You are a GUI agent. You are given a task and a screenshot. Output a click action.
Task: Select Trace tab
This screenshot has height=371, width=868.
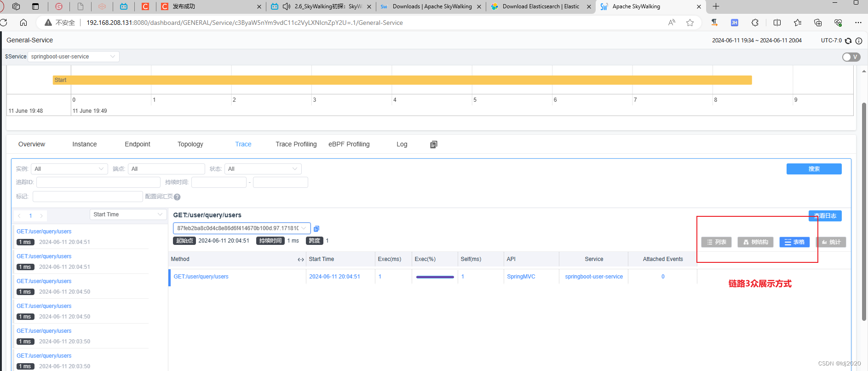pyautogui.click(x=243, y=144)
